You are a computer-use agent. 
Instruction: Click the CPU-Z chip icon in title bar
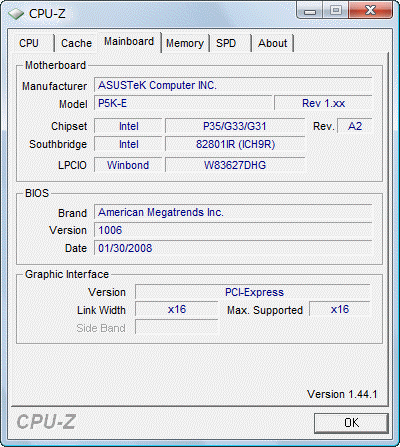click(16, 14)
